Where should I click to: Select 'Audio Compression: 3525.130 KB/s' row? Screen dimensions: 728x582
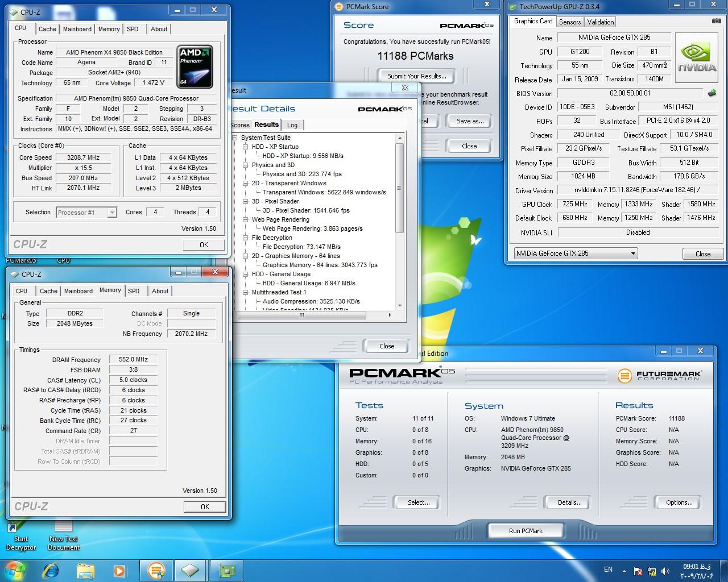311,301
